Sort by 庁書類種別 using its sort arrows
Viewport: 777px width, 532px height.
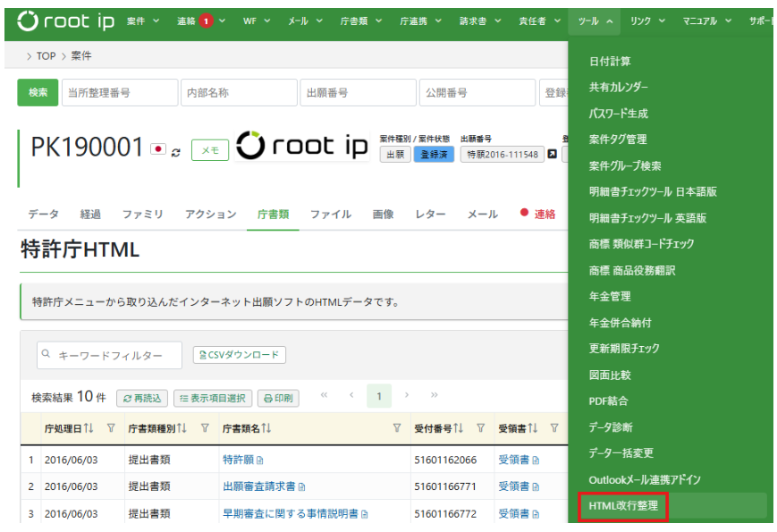[182, 429]
